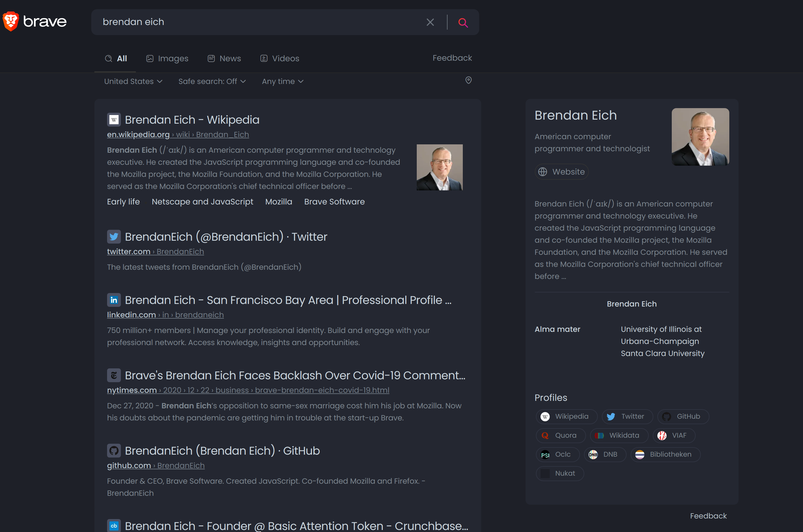Screen dimensions: 803x532
Task: Open the BrendanEich Twitter result title
Action: pos(226,237)
